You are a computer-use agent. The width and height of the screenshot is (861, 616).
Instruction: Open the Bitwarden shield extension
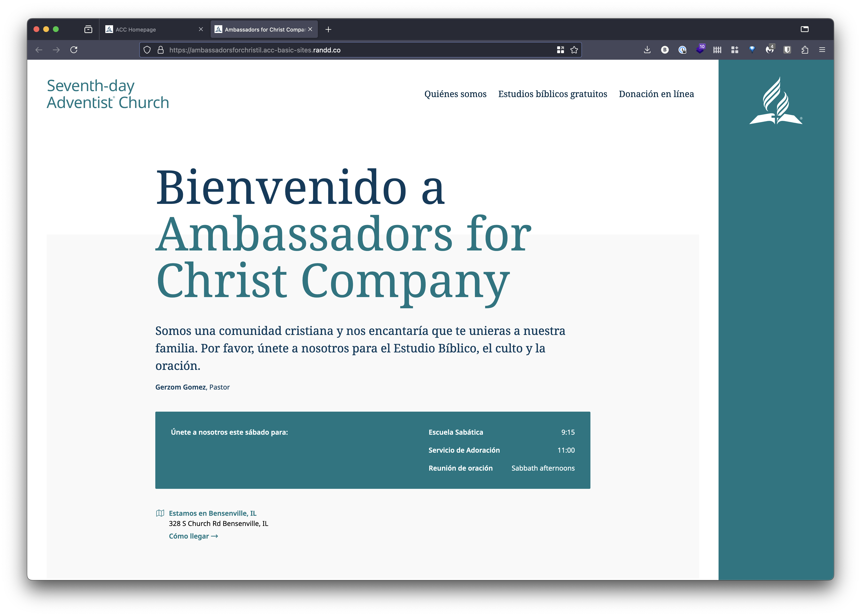coord(787,50)
